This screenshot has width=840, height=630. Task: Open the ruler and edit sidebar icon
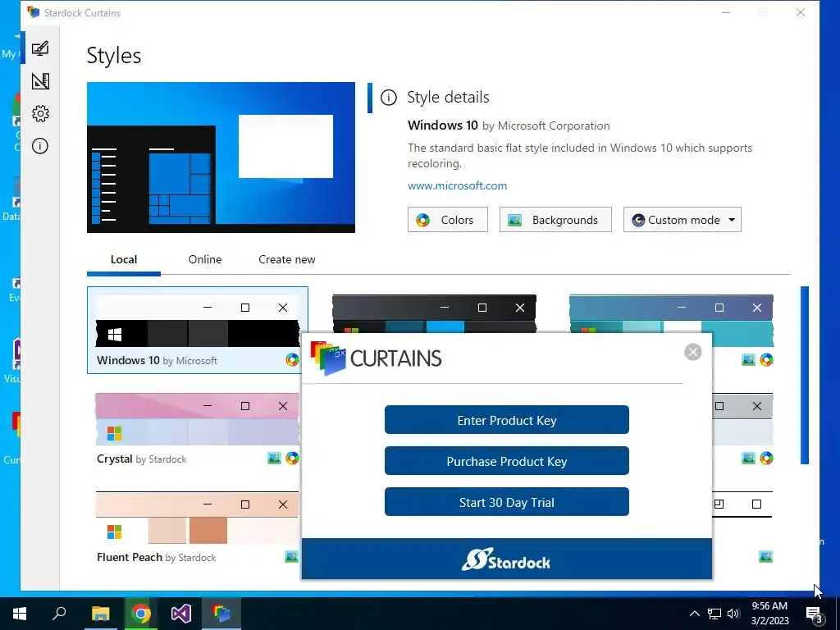click(x=40, y=81)
